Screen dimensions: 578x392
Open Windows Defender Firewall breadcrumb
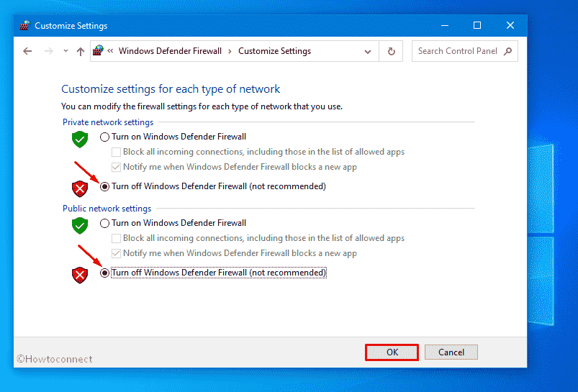coord(170,51)
